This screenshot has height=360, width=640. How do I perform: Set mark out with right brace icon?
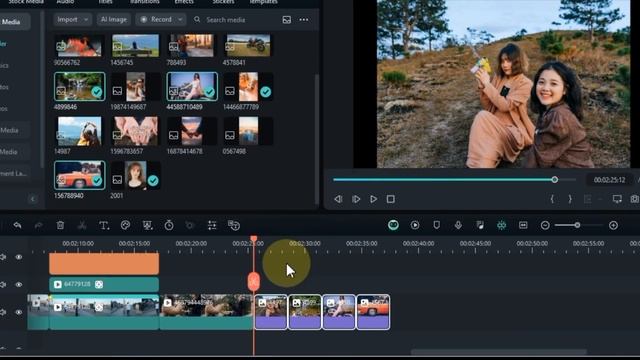(x=570, y=199)
